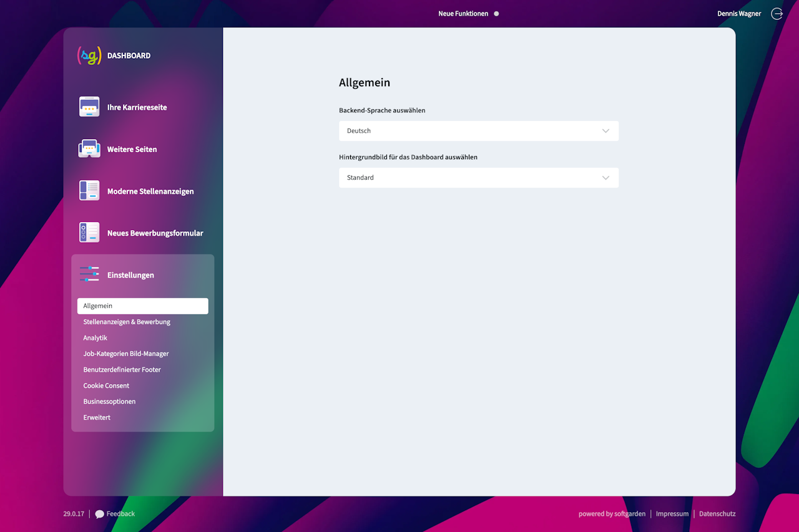The image size is (799, 532).
Task: Open Ihre Karriereseite menu entry
Action: click(137, 107)
